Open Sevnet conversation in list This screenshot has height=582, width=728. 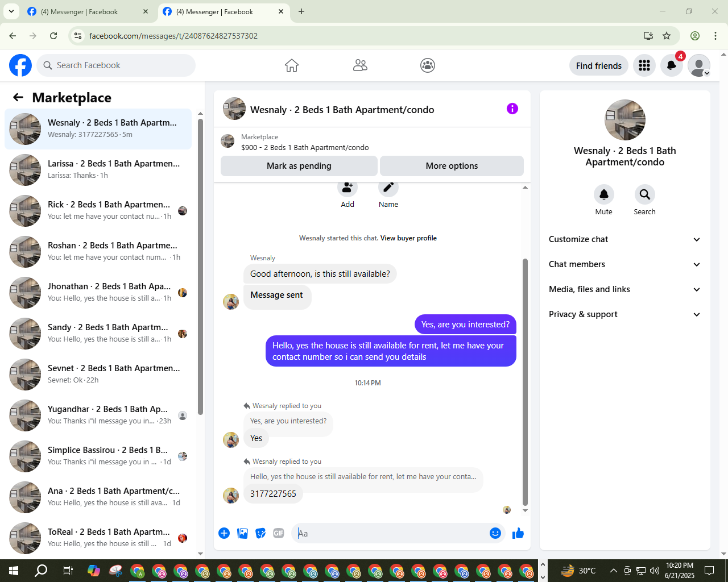98,375
